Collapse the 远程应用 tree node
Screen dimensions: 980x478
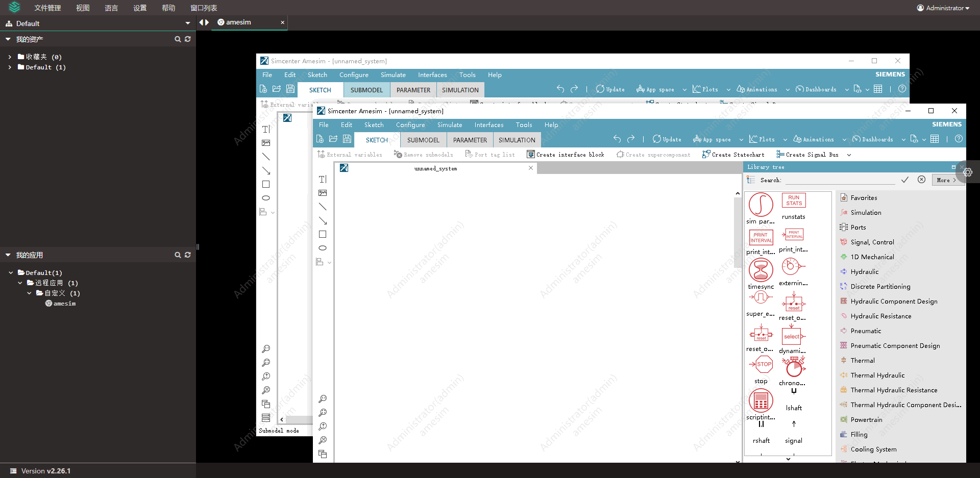(x=20, y=283)
